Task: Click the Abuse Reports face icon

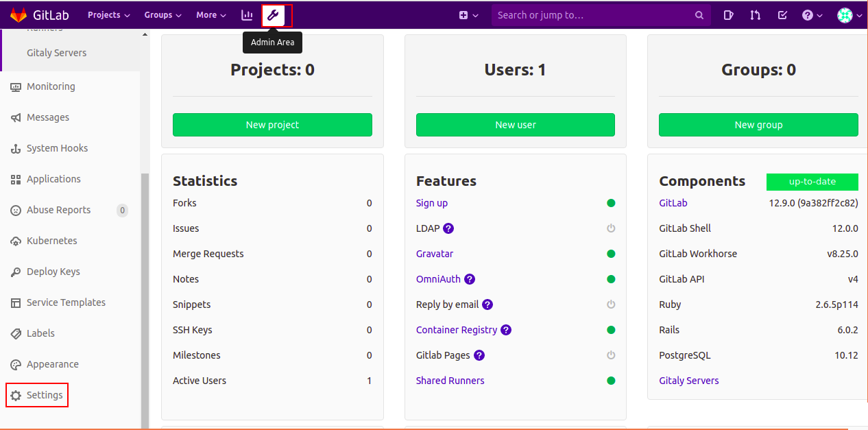Action: tap(16, 210)
